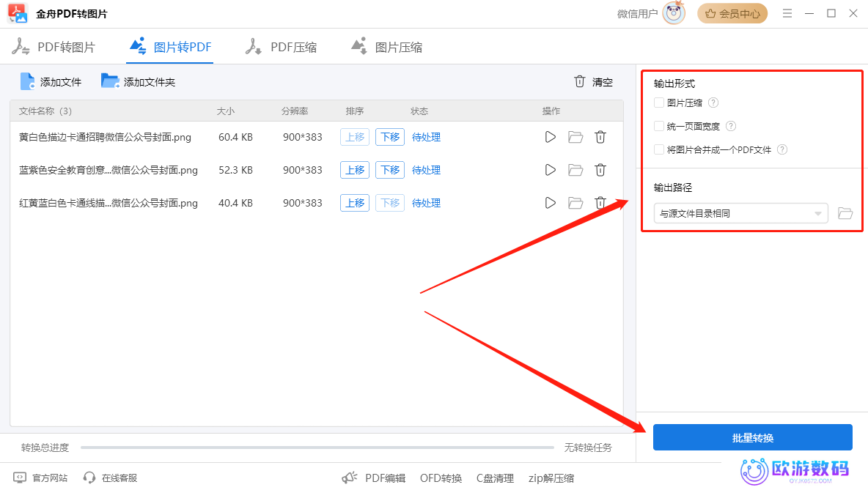This screenshot has width=868, height=490.
Task: Click the 添加文件 file icon
Action: [x=27, y=82]
